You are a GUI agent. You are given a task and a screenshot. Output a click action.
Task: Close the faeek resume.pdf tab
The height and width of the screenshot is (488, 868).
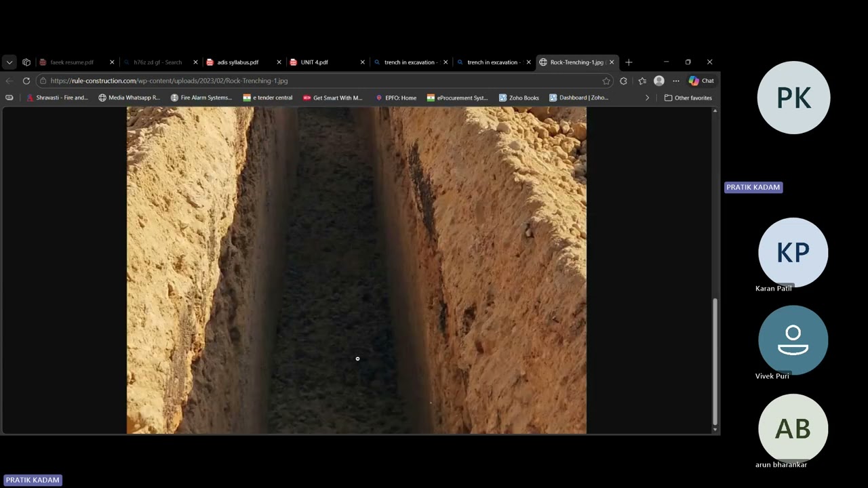pos(112,62)
